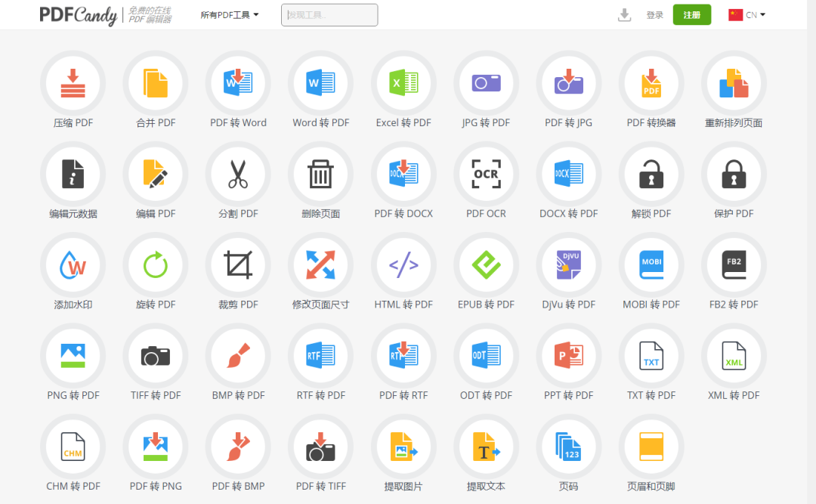Open the 页眉和页脚 header and footer tool

click(x=651, y=447)
